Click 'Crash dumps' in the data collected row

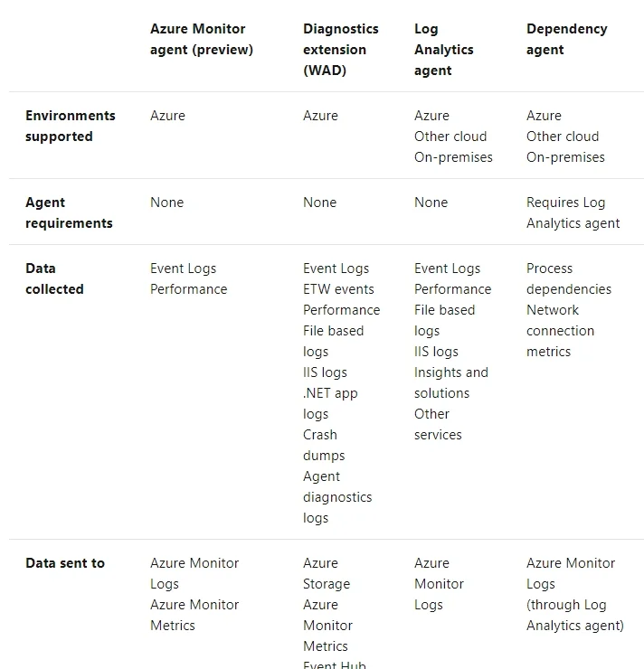point(324,445)
